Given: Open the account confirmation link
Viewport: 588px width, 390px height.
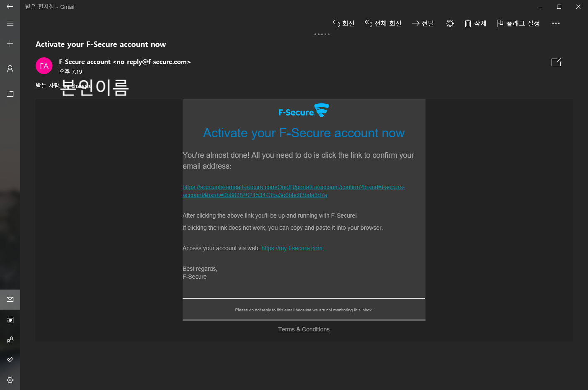Looking at the screenshot, I should point(294,191).
